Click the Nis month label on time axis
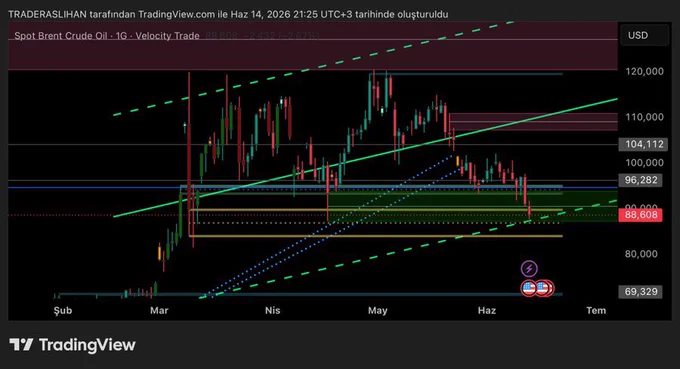Image resolution: width=680 pixels, height=369 pixels. (272, 310)
